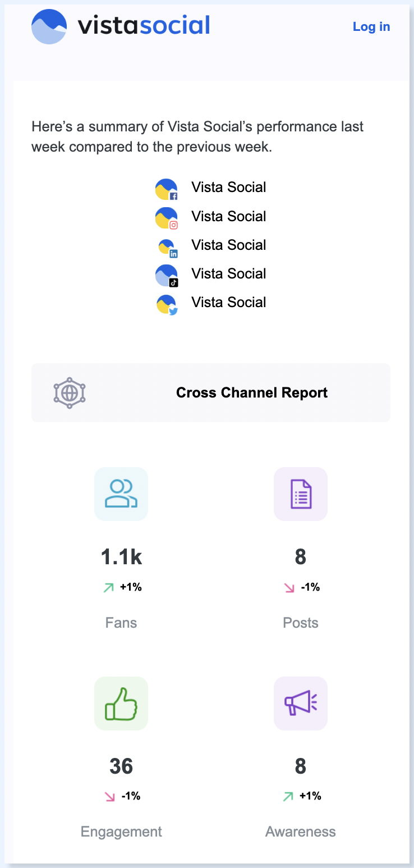Click the Engagement label
The image size is (414, 868).
pos(121,832)
